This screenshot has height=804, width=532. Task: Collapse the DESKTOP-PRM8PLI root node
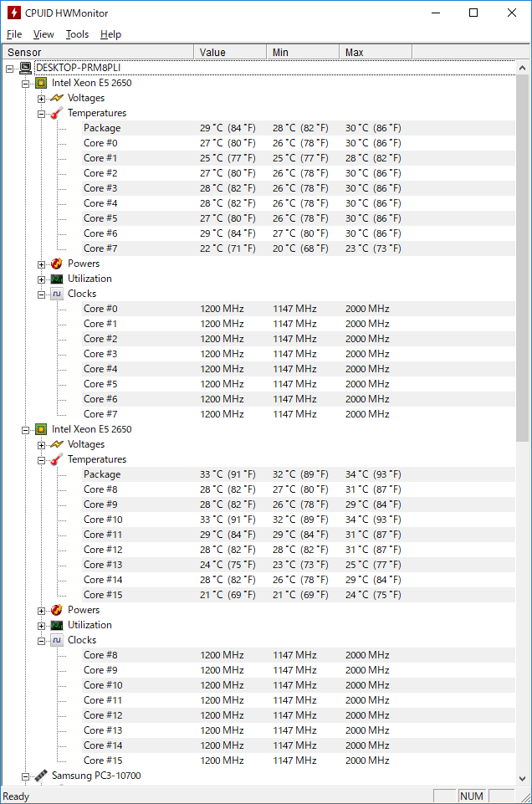coord(10,69)
